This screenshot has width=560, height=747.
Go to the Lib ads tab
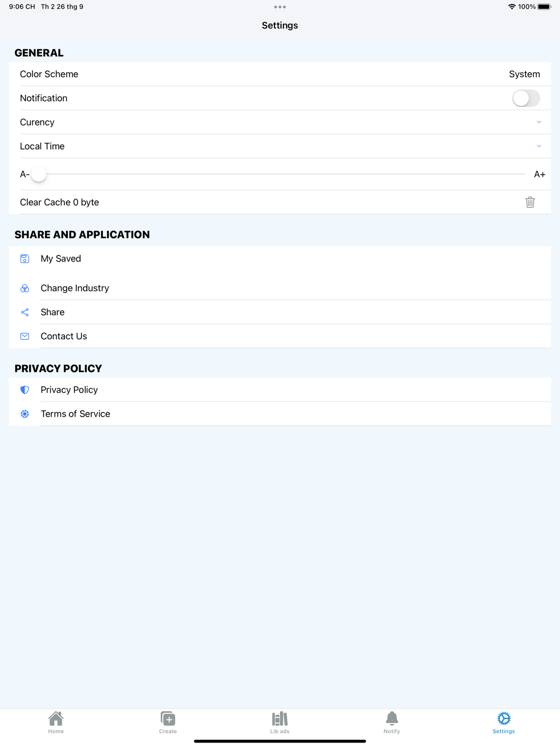280,722
